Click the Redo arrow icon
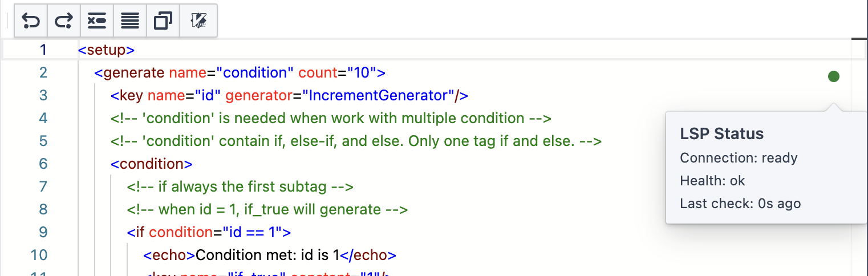 64,22
